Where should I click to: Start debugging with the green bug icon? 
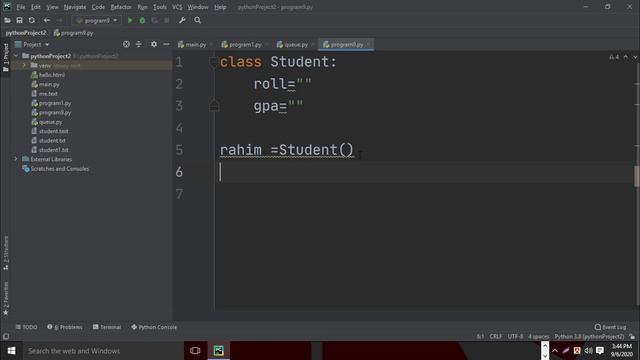click(x=142, y=20)
